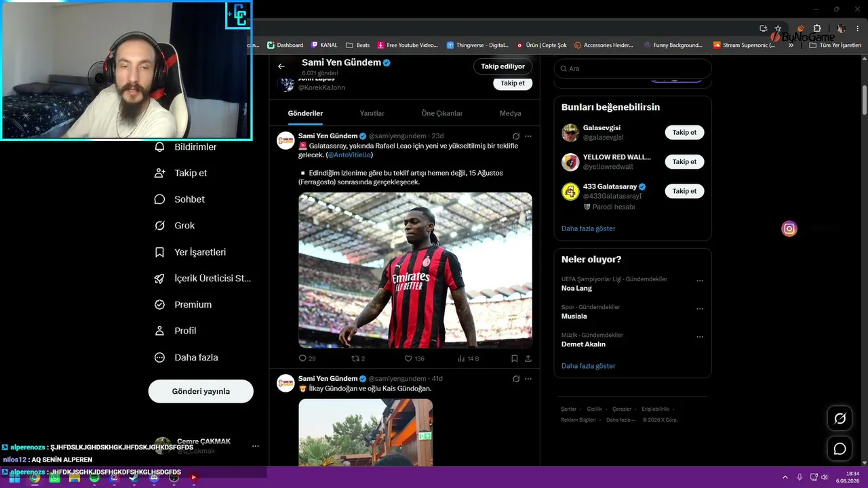Image resolution: width=868 pixels, height=488 pixels.
Task: Open Daha fazla göster under suggested accounts
Action: tap(588, 229)
